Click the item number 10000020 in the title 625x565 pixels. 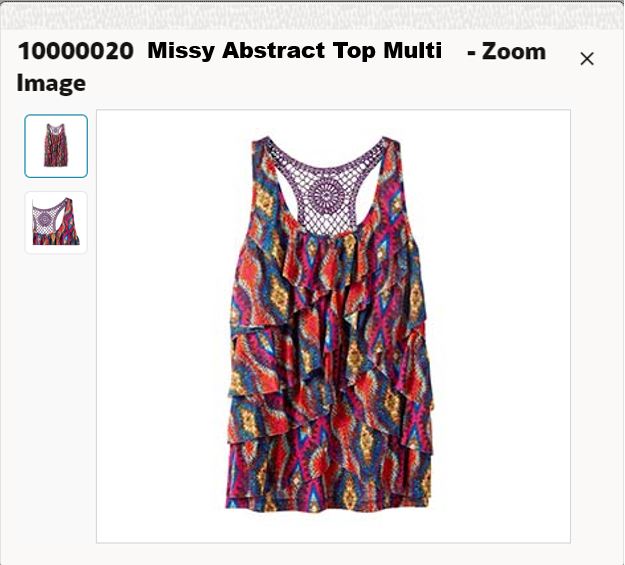76,51
